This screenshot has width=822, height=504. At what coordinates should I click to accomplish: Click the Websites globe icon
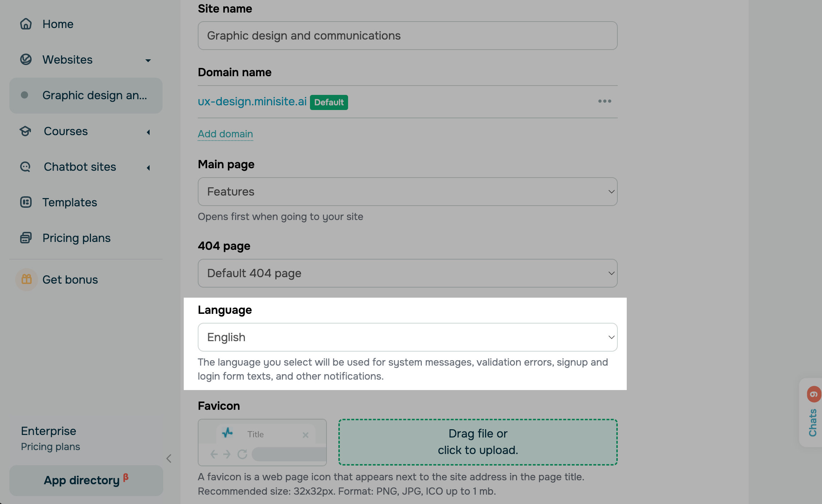click(26, 59)
